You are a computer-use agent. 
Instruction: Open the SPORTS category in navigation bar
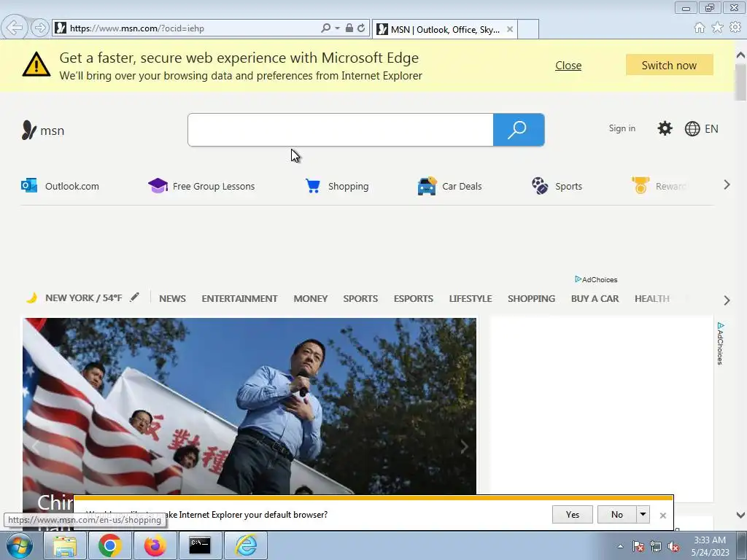click(360, 298)
